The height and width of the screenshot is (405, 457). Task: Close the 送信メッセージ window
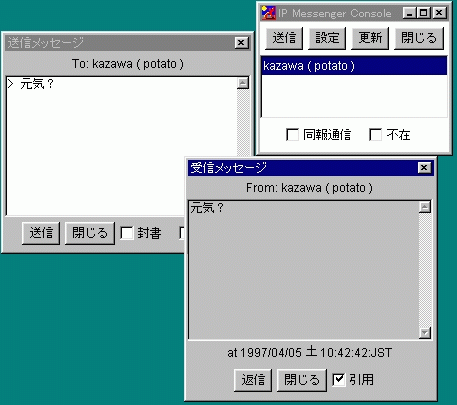click(241, 43)
